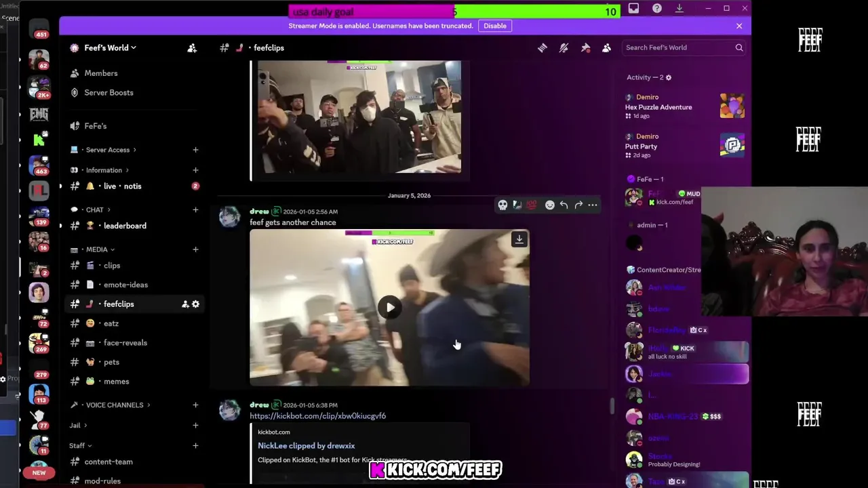The image size is (868, 488).
Task: Open the leaderboard channel
Action: tap(133, 226)
